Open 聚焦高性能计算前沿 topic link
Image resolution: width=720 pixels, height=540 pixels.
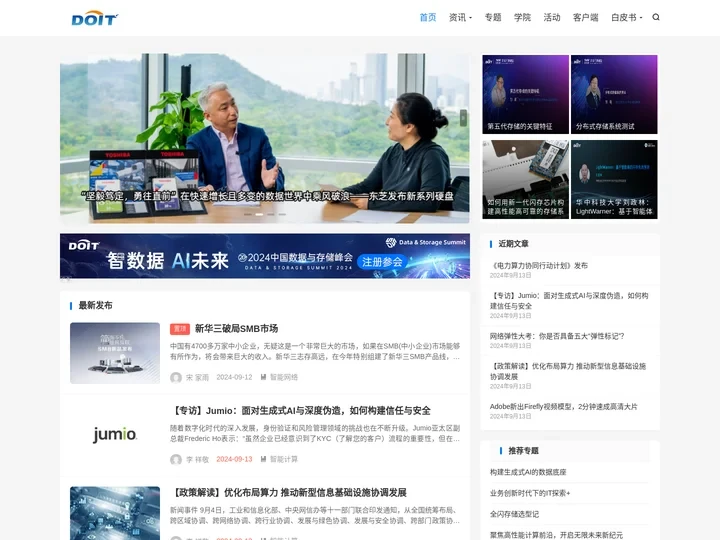click(557, 535)
